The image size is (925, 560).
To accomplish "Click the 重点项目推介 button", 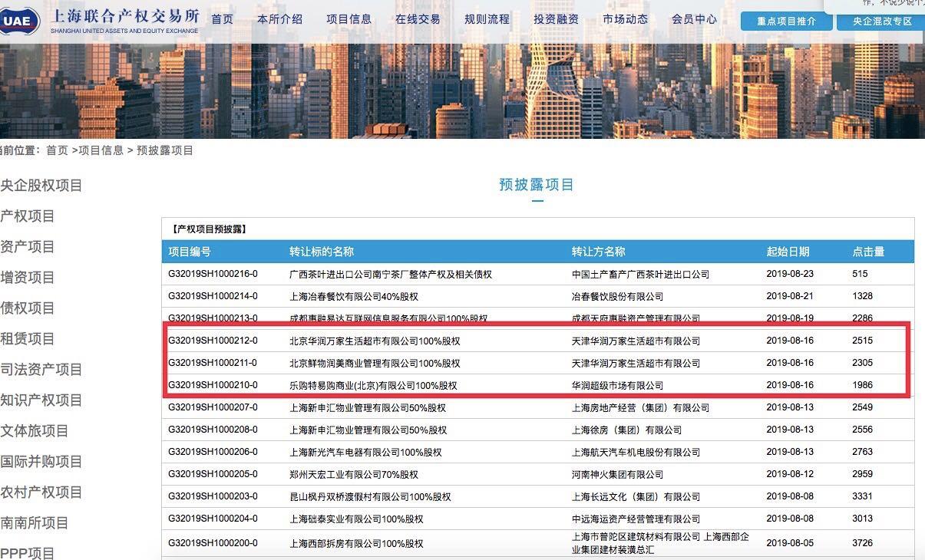I will [x=787, y=21].
